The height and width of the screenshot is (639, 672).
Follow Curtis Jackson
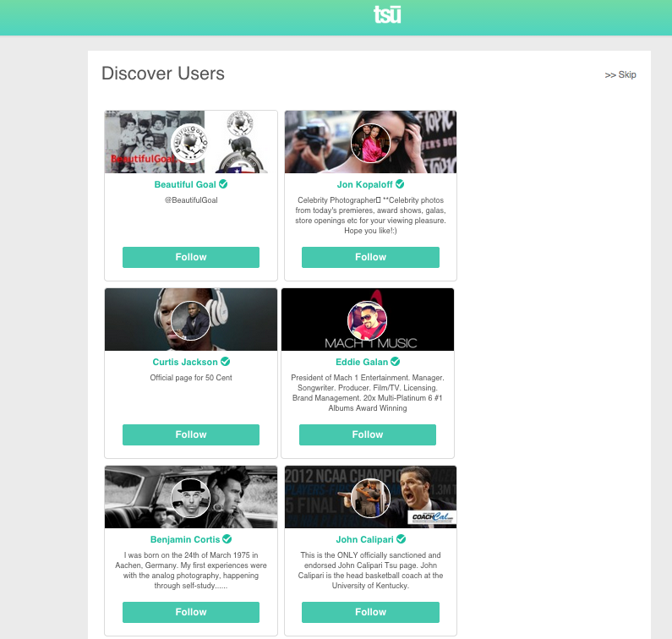191,434
